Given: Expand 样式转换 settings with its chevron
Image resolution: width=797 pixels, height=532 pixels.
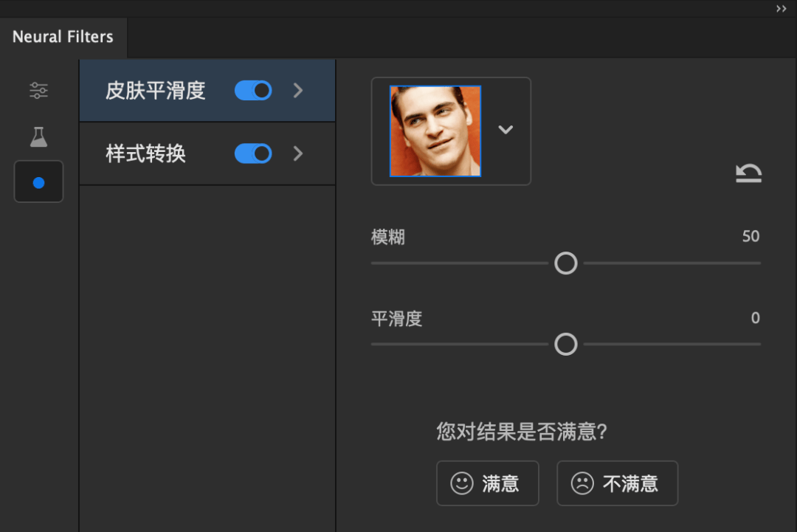Looking at the screenshot, I should pyautogui.click(x=298, y=153).
